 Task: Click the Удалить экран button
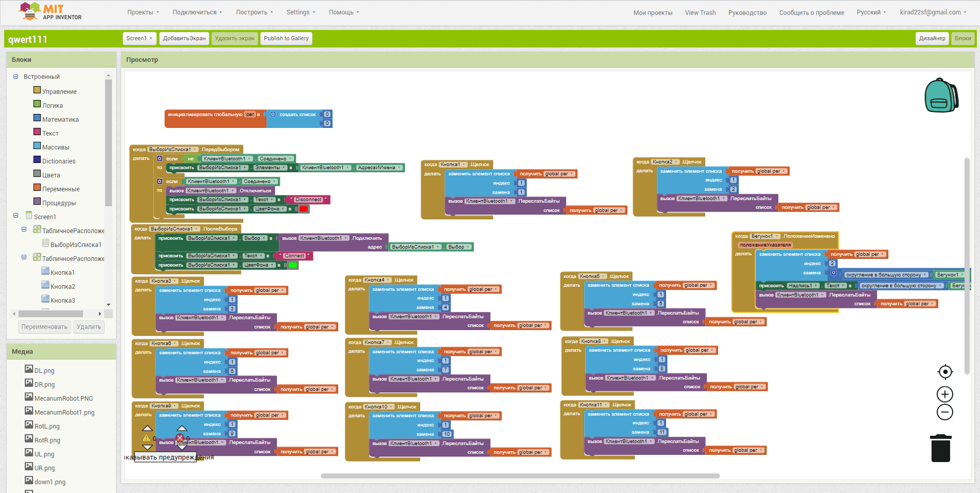[x=235, y=38]
